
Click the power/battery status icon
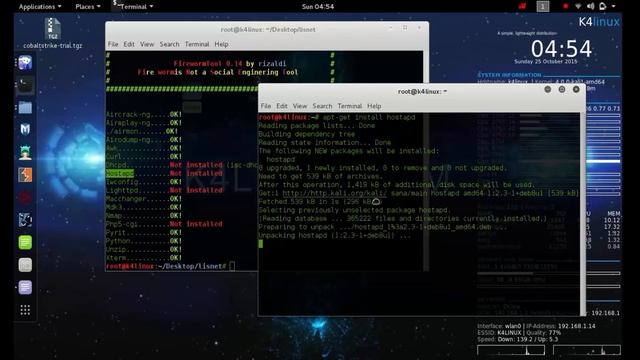tap(602, 6)
